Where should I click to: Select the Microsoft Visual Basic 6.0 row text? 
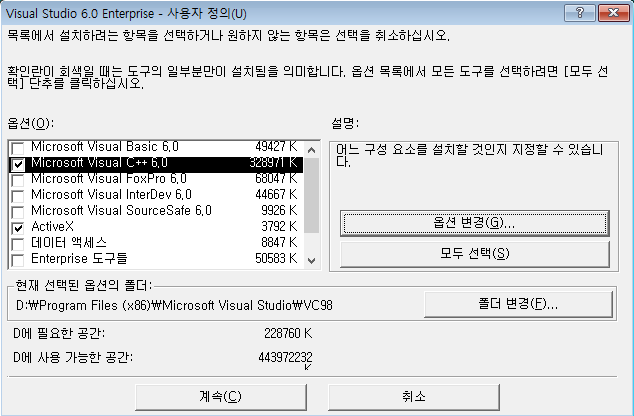pos(105,146)
